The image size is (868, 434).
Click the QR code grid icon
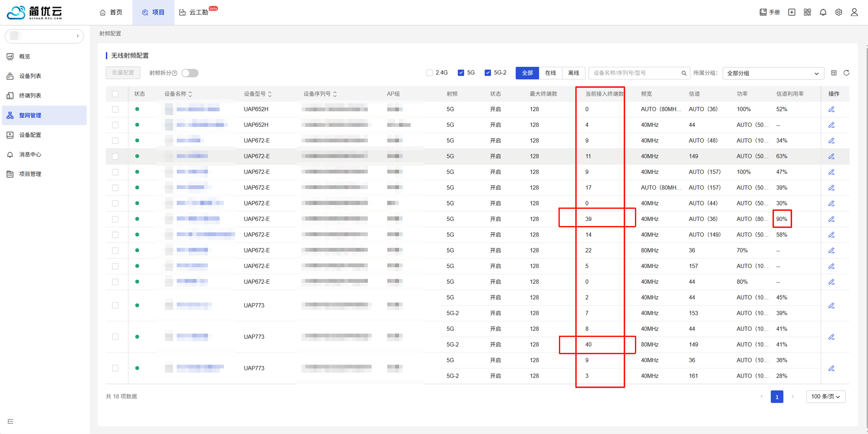coord(807,12)
